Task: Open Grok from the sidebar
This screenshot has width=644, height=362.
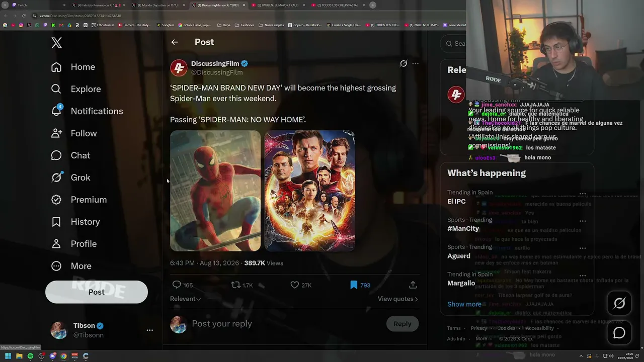Action: pyautogui.click(x=71, y=177)
